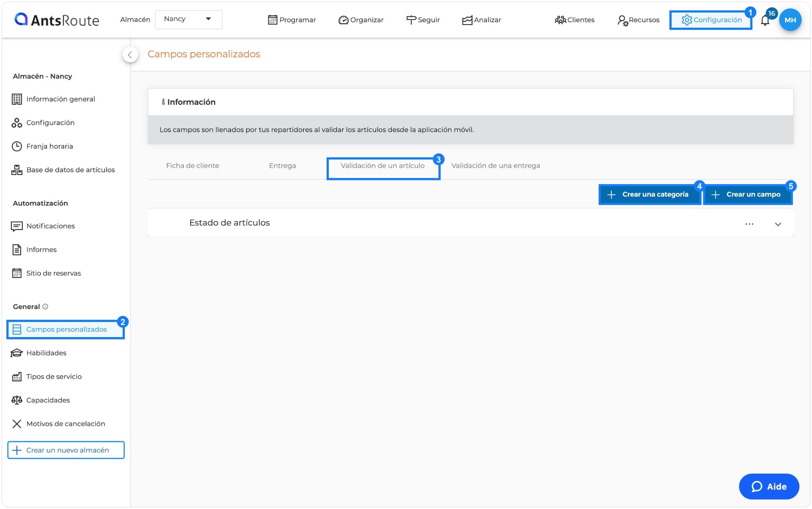Open the Analizar menu
Viewport: 812px width, 509px height.
click(481, 20)
